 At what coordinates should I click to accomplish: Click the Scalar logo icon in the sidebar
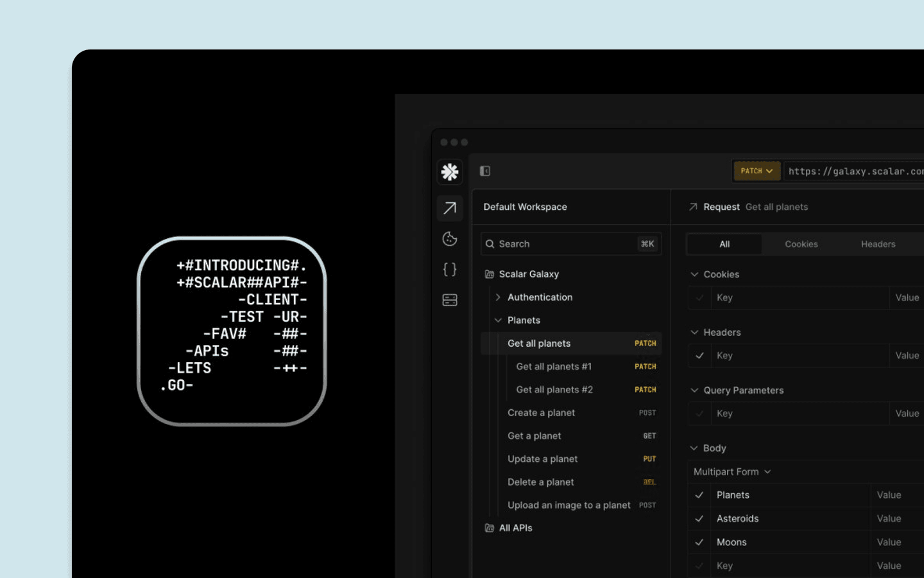pos(450,171)
